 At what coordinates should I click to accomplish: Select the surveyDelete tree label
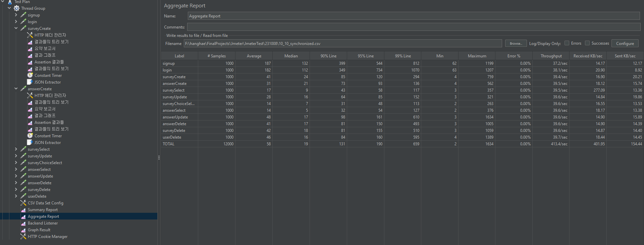(x=39, y=190)
